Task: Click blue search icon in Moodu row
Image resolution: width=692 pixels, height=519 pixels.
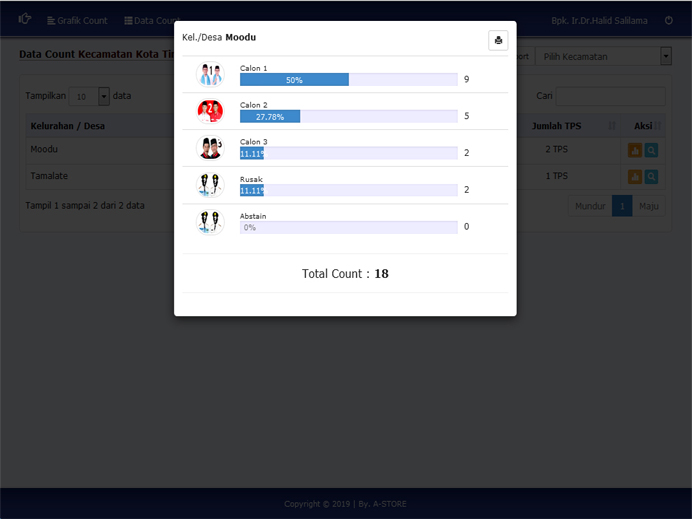Action: pos(651,150)
